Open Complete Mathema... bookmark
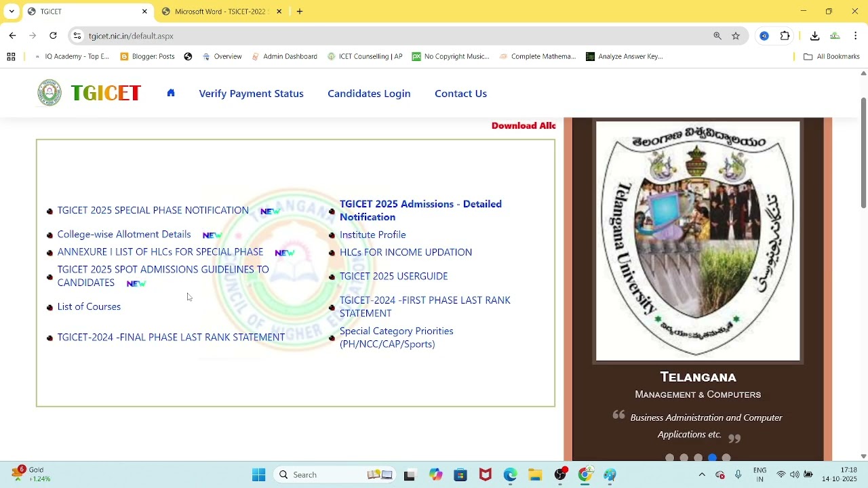Screen dimensions: 868x488 pos(537,56)
